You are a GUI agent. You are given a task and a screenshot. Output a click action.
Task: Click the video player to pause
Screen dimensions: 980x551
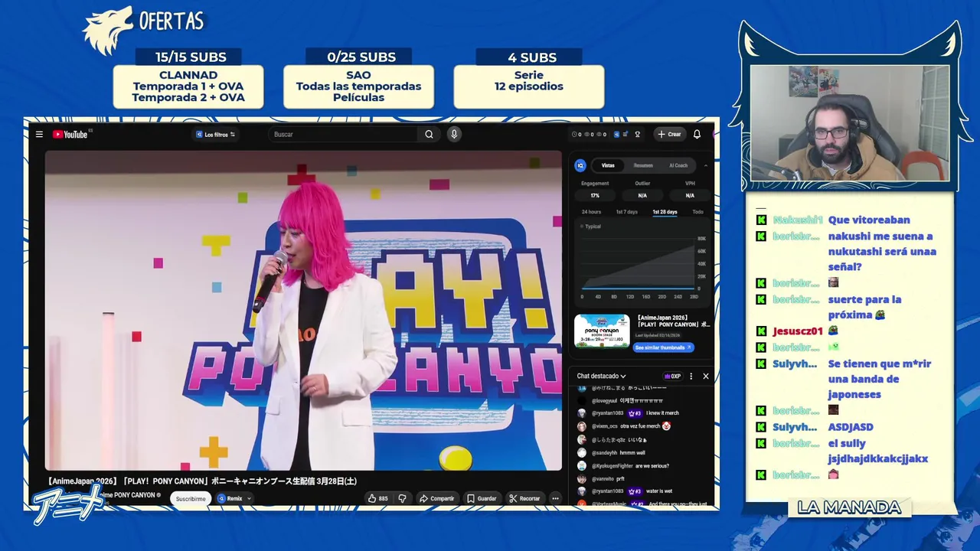point(303,310)
